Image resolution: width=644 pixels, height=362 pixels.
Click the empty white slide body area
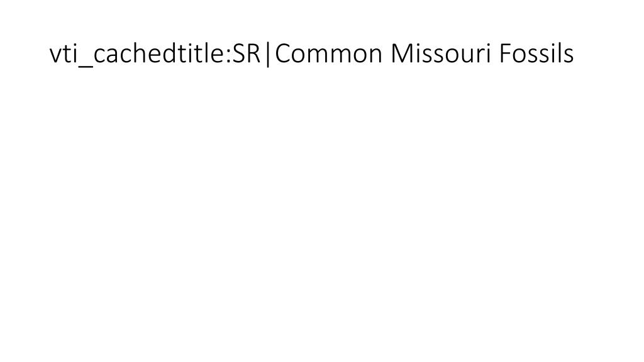click(322, 214)
